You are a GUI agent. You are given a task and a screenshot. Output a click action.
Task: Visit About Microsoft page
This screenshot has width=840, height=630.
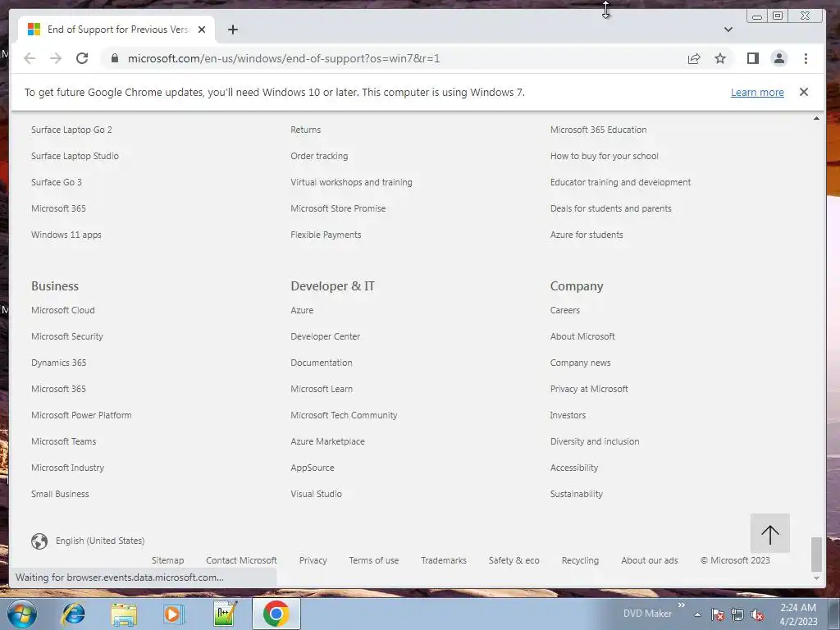coord(582,336)
